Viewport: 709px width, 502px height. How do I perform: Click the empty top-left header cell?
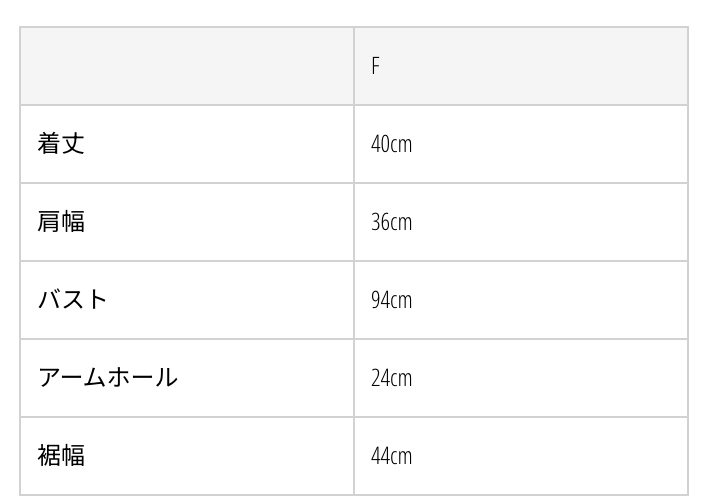click(187, 66)
